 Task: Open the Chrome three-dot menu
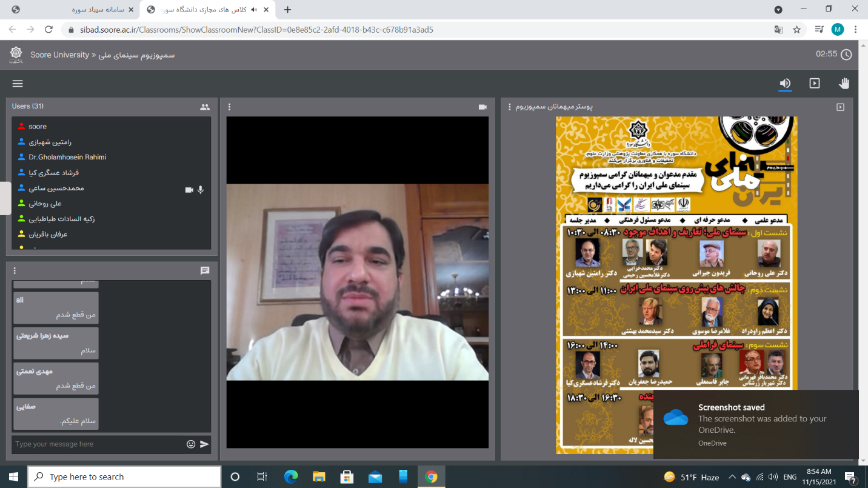[x=855, y=30]
